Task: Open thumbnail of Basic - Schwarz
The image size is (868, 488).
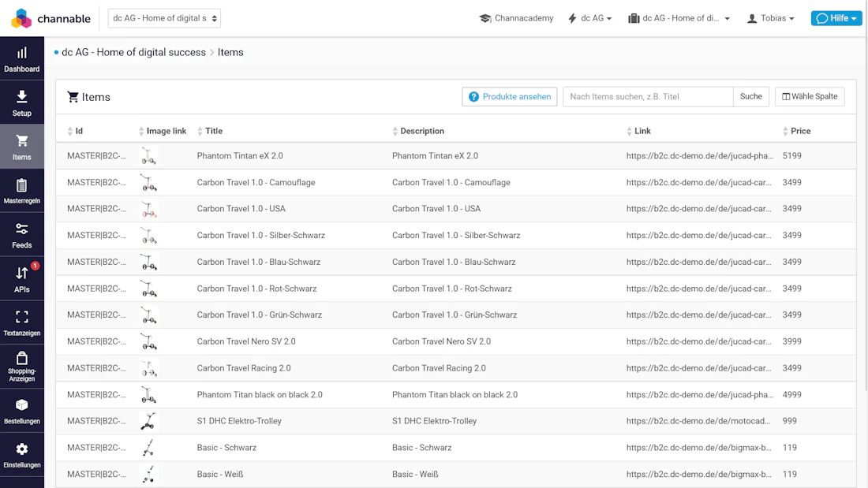Action: click(148, 448)
